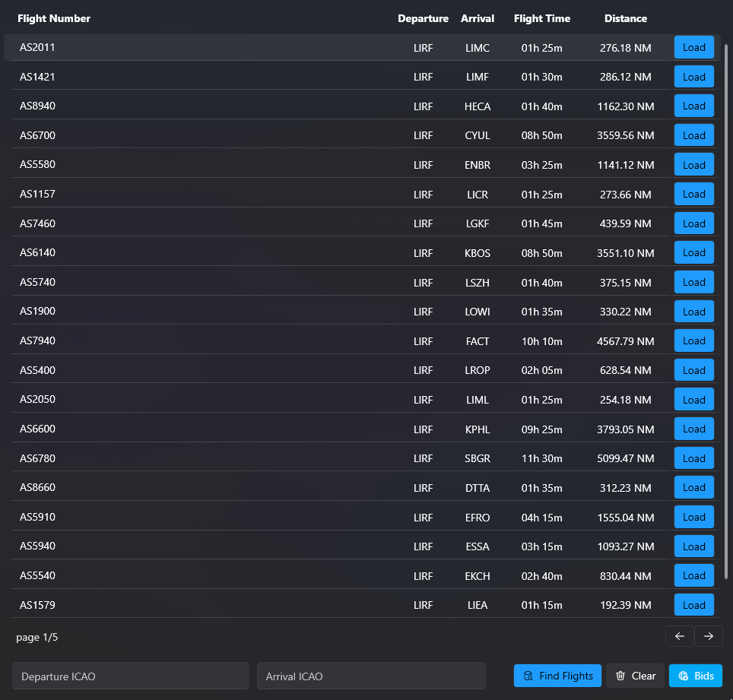
Task: Load flight AS6140 to KBOS
Action: coord(693,252)
